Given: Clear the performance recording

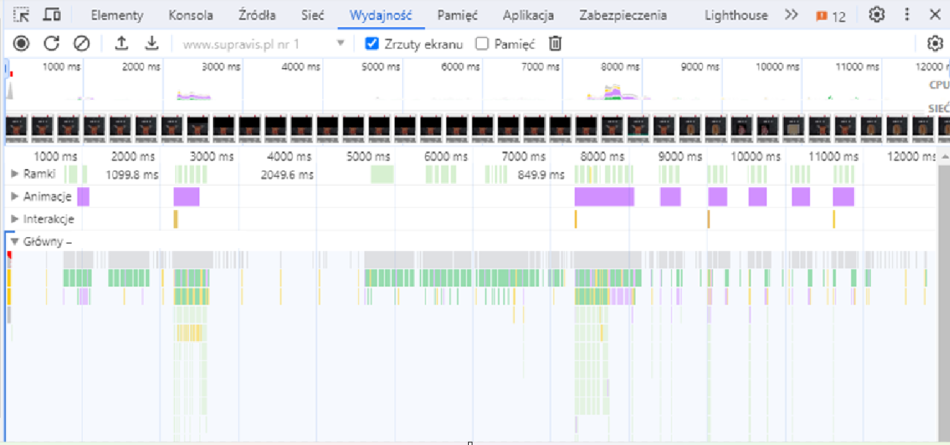Looking at the screenshot, I should [82, 44].
